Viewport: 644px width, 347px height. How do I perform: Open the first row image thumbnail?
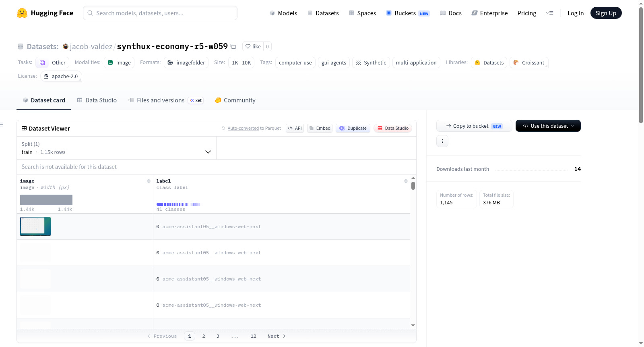click(35, 226)
